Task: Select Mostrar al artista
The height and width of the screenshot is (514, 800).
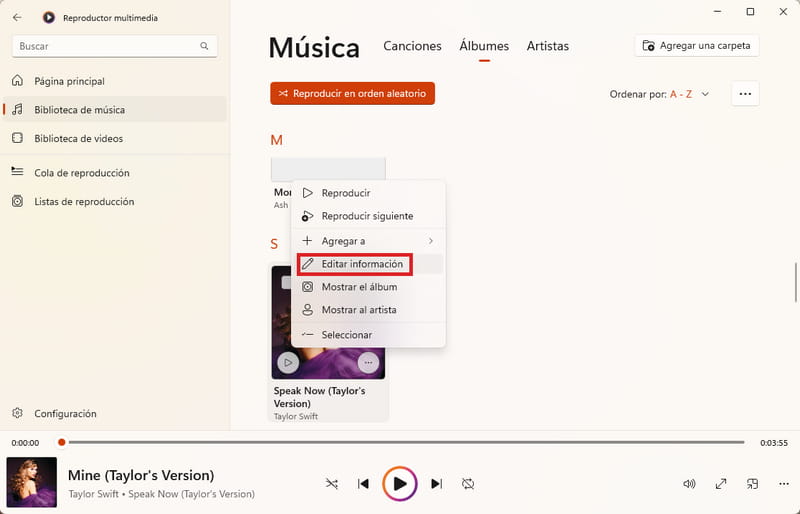Action: click(368, 310)
